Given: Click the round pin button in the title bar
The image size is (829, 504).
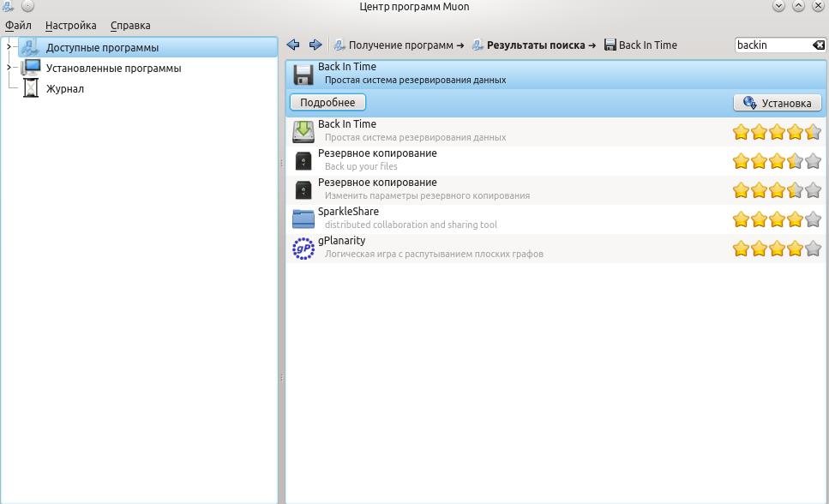Looking at the screenshot, I should 28,6.
